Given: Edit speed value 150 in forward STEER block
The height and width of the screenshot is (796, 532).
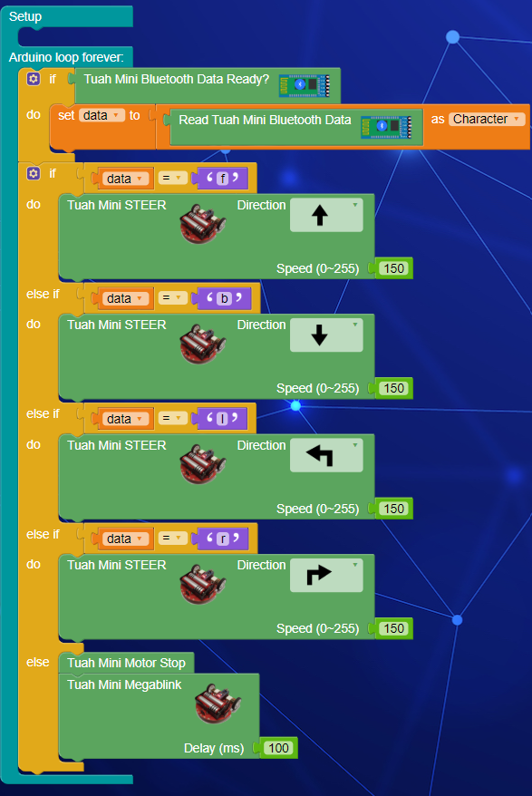Looking at the screenshot, I should click(394, 268).
